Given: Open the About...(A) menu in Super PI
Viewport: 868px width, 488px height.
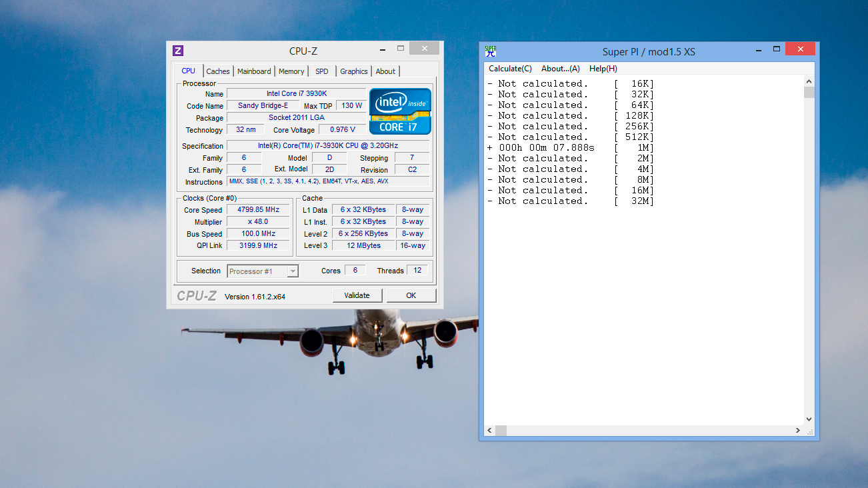Looking at the screenshot, I should click(x=560, y=69).
